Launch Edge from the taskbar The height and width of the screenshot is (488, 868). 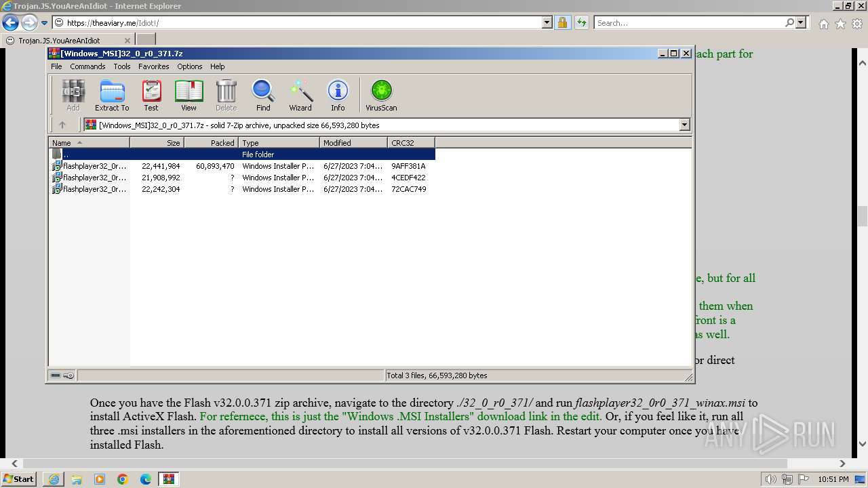[146, 479]
